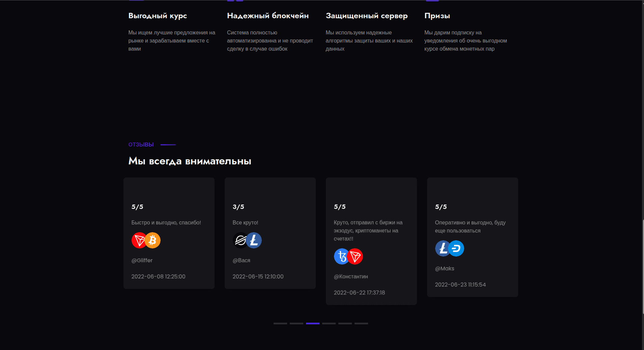The image size is (644, 350).
Task: Go to the first review carousel slide
Action: pyautogui.click(x=280, y=323)
